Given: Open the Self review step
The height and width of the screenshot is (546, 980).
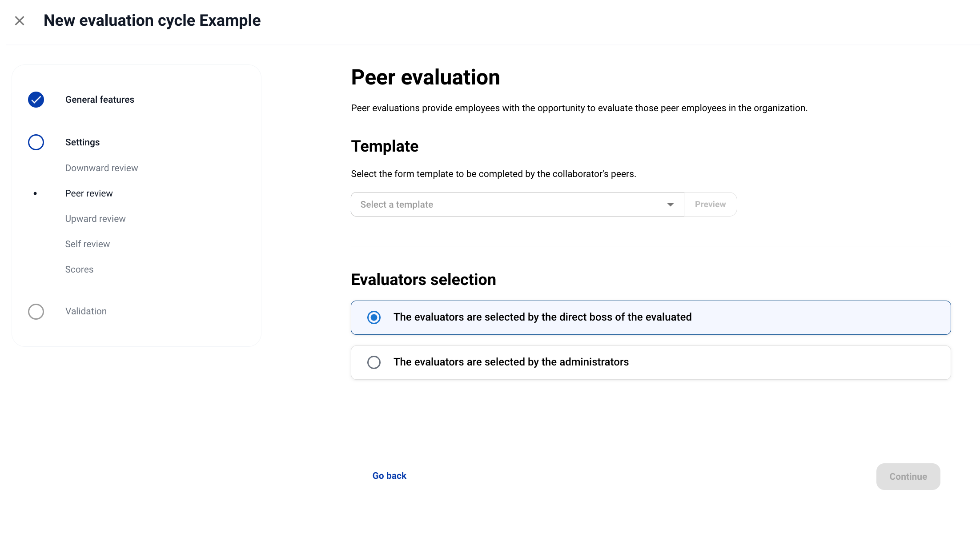Looking at the screenshot, I should pyautogui.click(x=87, y=244).
